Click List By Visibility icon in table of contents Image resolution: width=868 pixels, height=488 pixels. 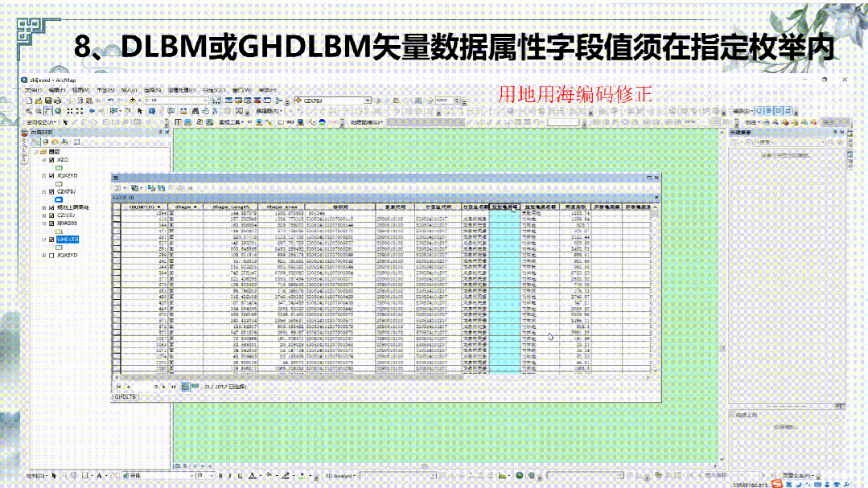coord(55,142)
